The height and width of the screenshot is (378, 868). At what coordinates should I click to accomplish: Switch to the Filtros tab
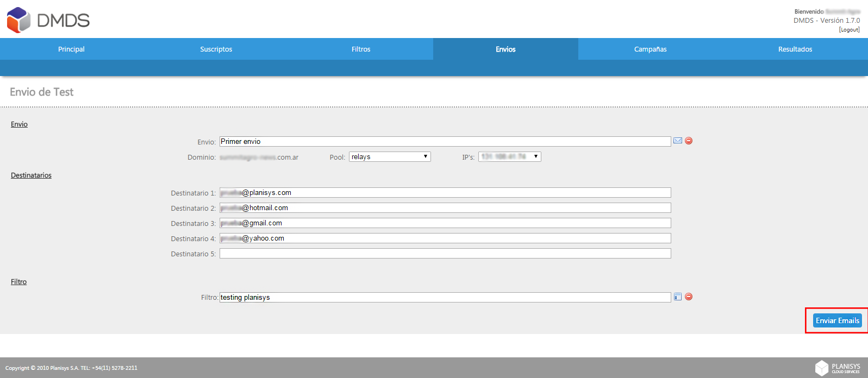pyautogui.click(x=361, y=49)
